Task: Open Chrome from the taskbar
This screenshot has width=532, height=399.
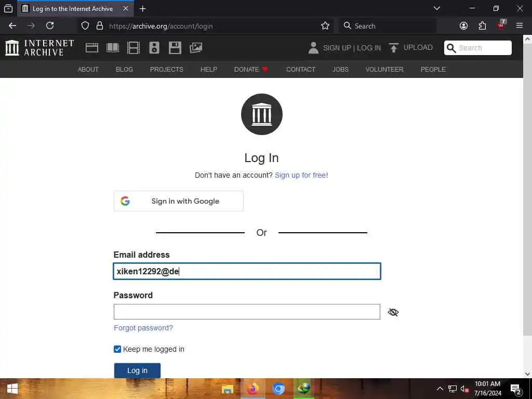Action: (x=278, y=389)
